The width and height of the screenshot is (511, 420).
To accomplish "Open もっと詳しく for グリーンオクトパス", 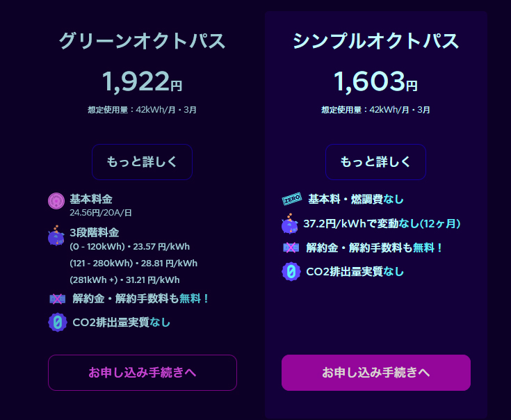I will [142, 162].
